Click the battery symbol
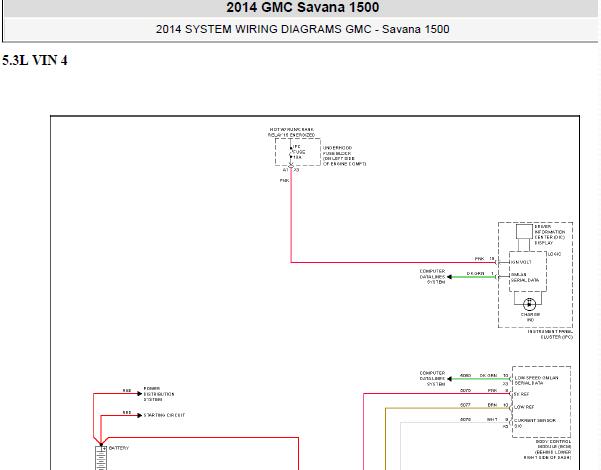 101,458
